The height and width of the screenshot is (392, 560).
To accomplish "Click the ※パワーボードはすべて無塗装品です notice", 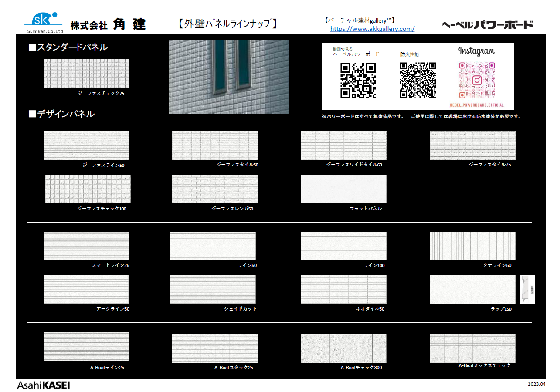I will [x=363, y=117].
